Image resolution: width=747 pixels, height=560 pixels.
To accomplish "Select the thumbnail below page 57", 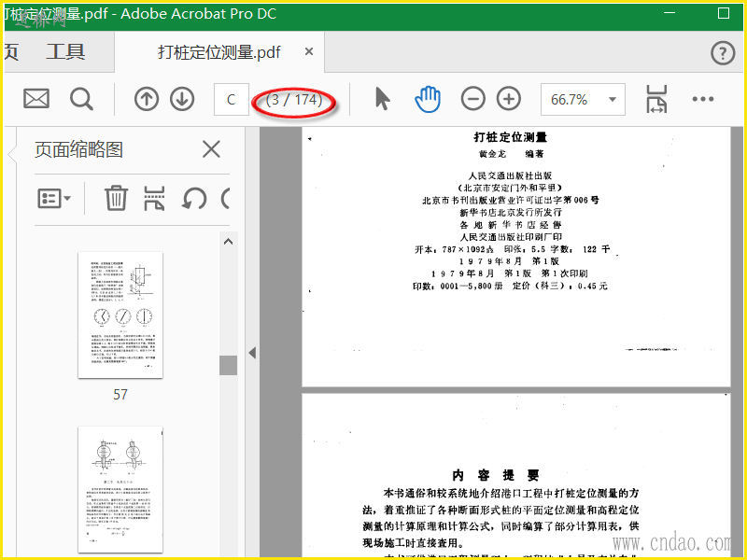I will pyautogui.click(x=120, y=489).
